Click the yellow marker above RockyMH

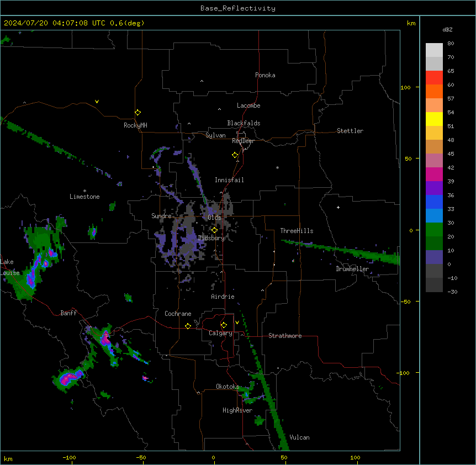(x=137, y=112)
